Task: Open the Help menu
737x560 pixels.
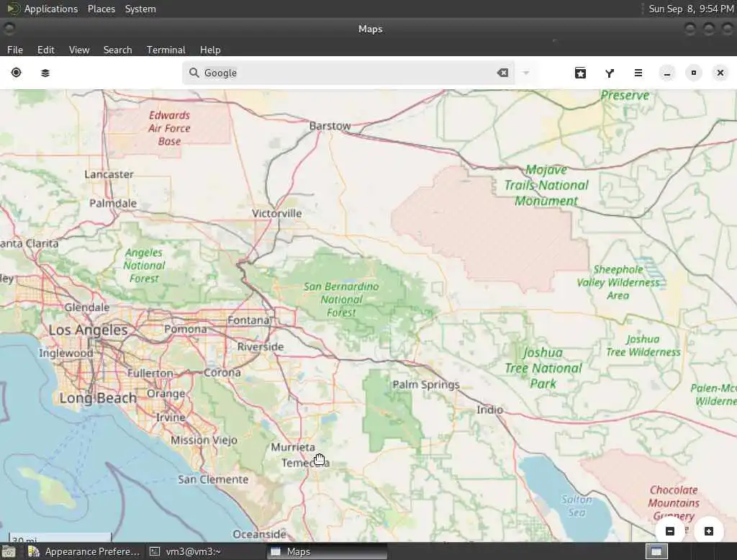Action: pyautogui.click(x=210, y=50)
